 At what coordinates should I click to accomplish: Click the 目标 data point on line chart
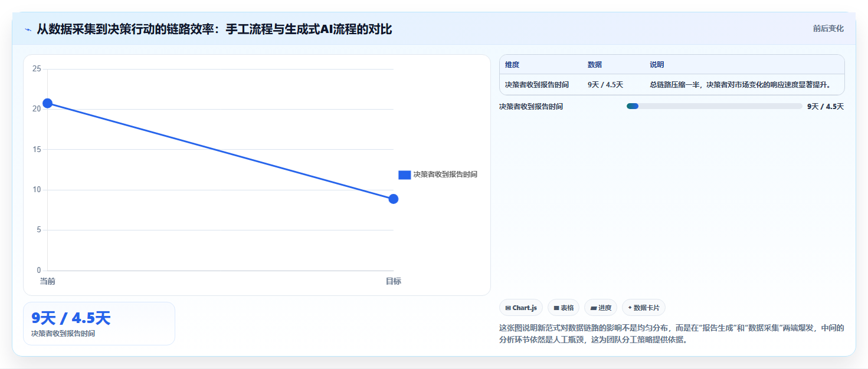[x=394, y=199]
